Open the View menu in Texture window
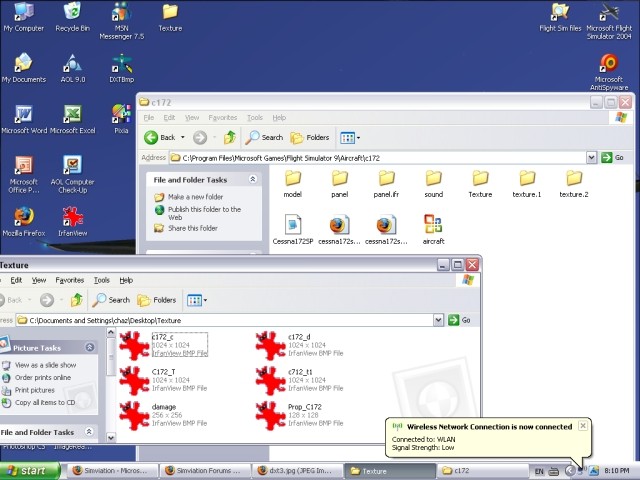This screenshot has width=640, height=480. (x=39, y=280)
